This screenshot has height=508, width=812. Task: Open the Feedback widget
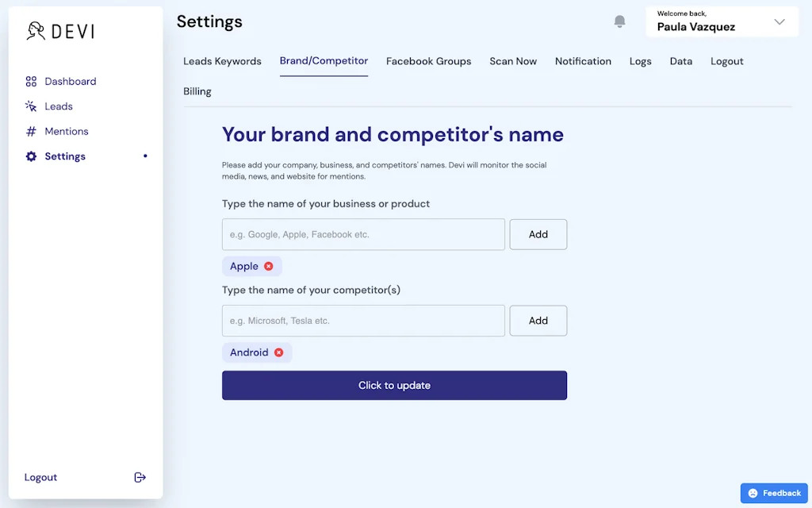point(774,493)
